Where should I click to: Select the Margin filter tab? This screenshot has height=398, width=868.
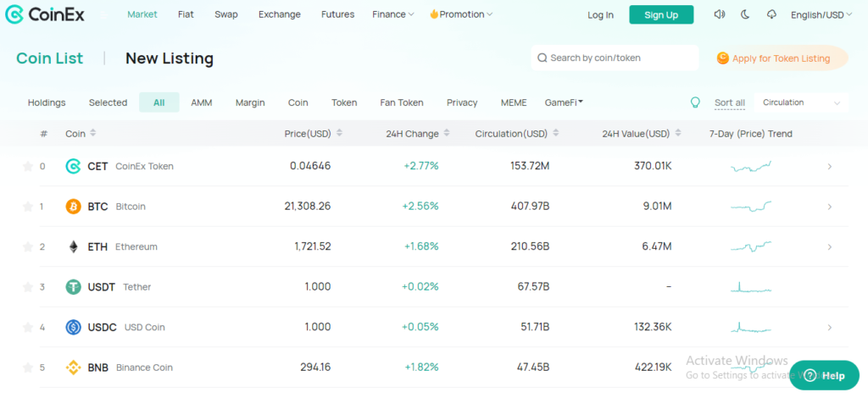[x=250, y=102]
